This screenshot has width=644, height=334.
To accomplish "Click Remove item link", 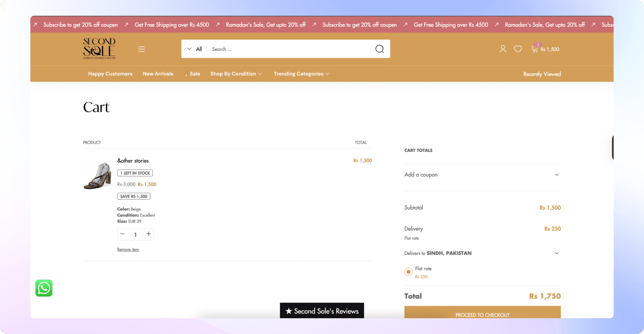I will tap(128, 249).
